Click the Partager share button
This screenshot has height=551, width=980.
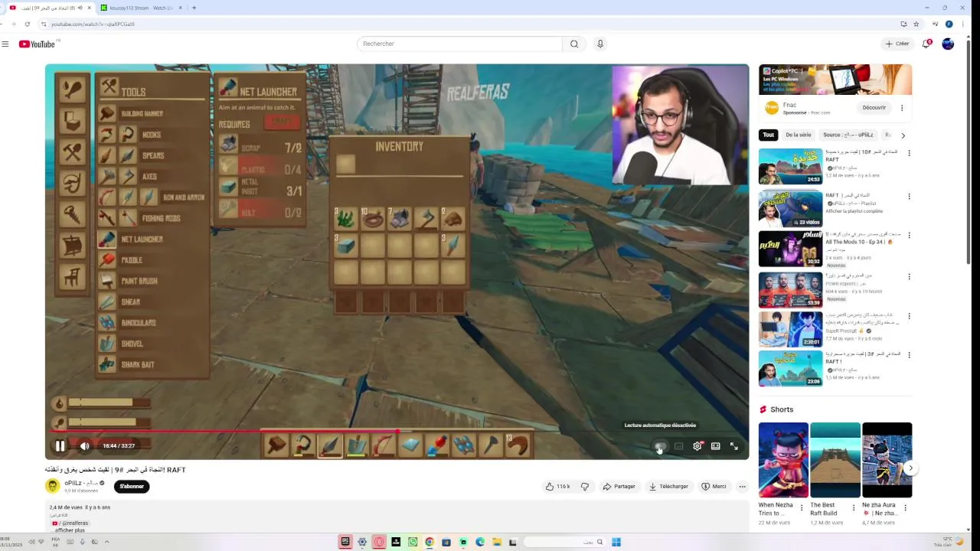[619, 487]
